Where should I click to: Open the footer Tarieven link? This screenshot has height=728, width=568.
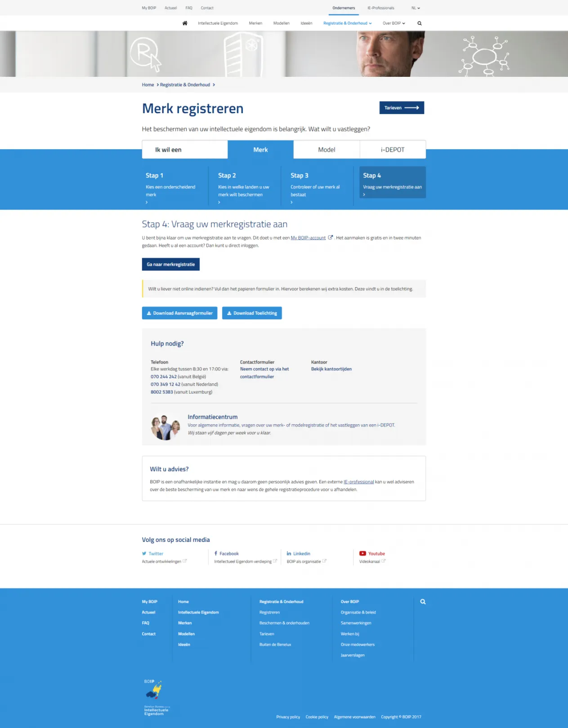point(267,634)
